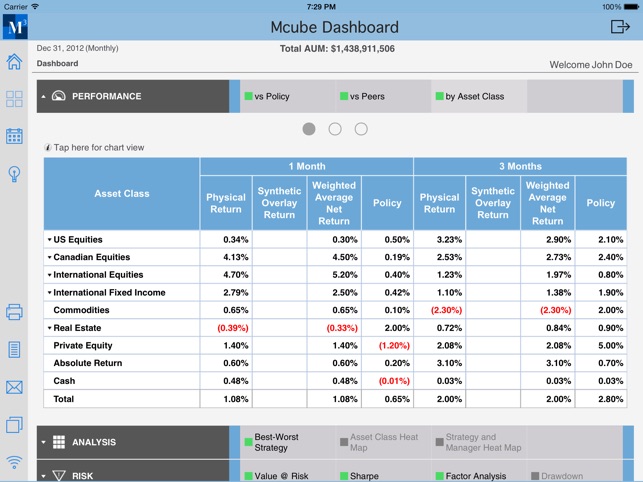Tap the Risk triangle icon

click(59, 476)
